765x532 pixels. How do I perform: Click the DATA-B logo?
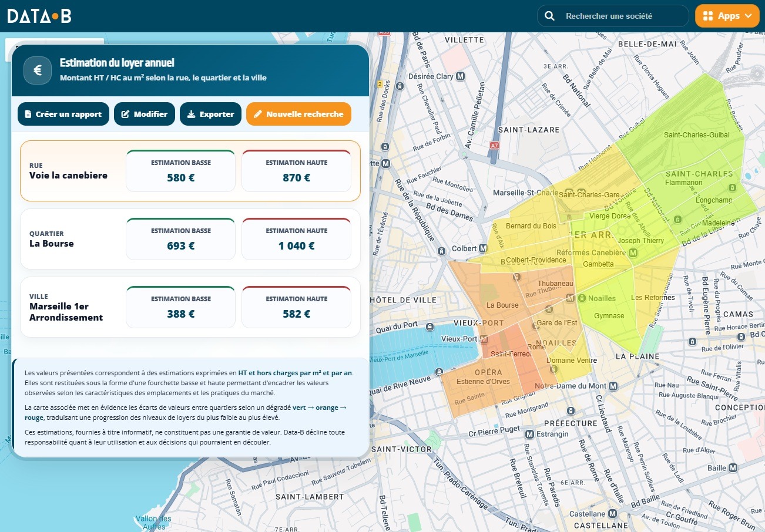39,16
